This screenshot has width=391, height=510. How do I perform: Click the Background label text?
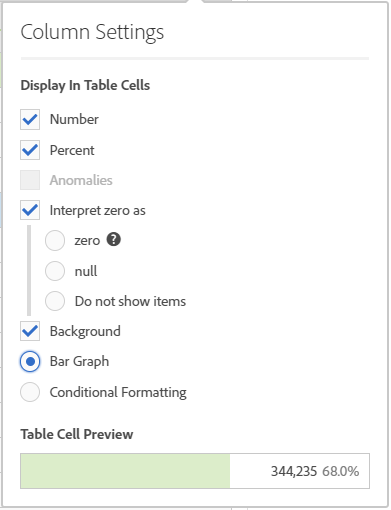(85, 331)
